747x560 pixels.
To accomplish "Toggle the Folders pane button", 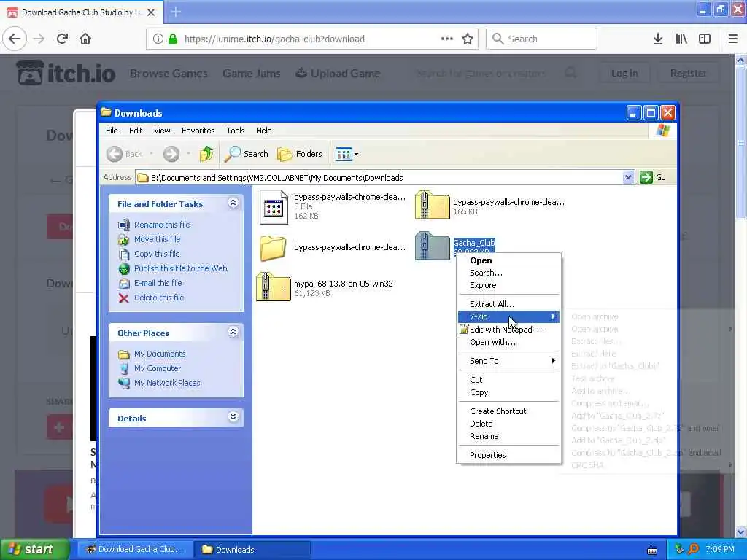I will click(300, 154).
